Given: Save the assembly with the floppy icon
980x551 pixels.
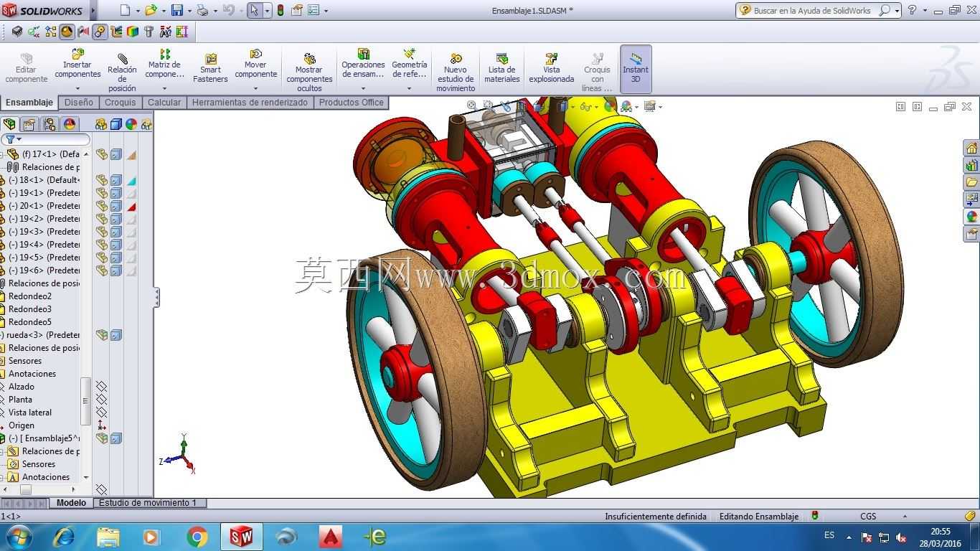Looking at the screenshot, I should coord(176,11).
